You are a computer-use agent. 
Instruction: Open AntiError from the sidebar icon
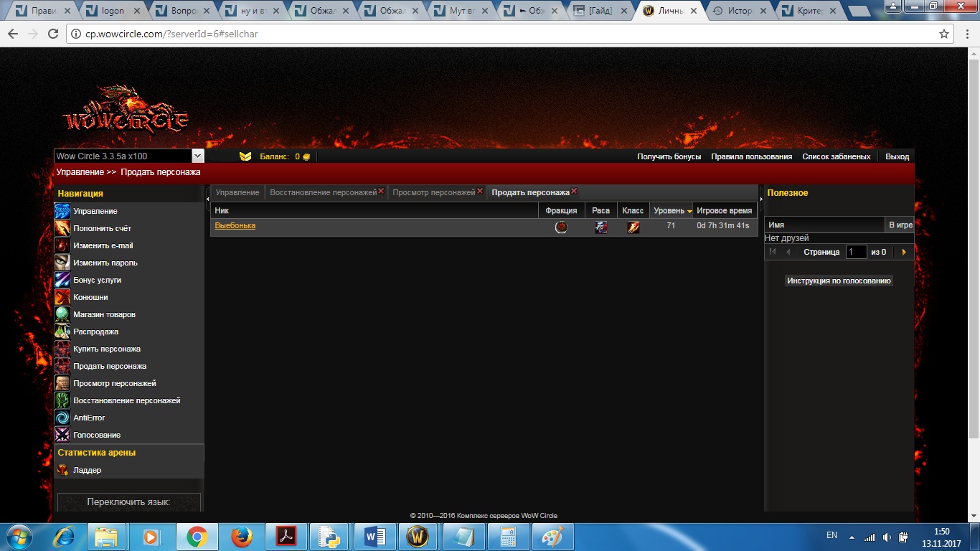(x=62, y=418)
